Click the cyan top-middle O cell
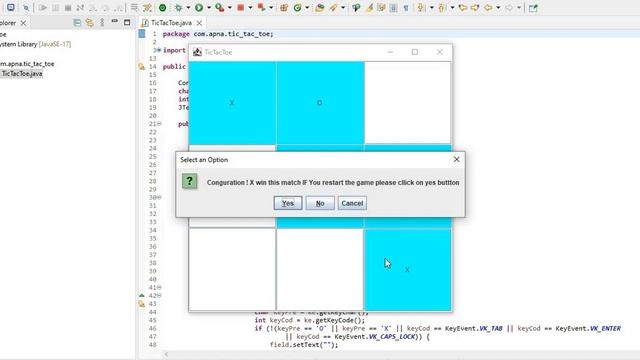The image size is (640, 360). pyautogui.click(x=320, y=102)
